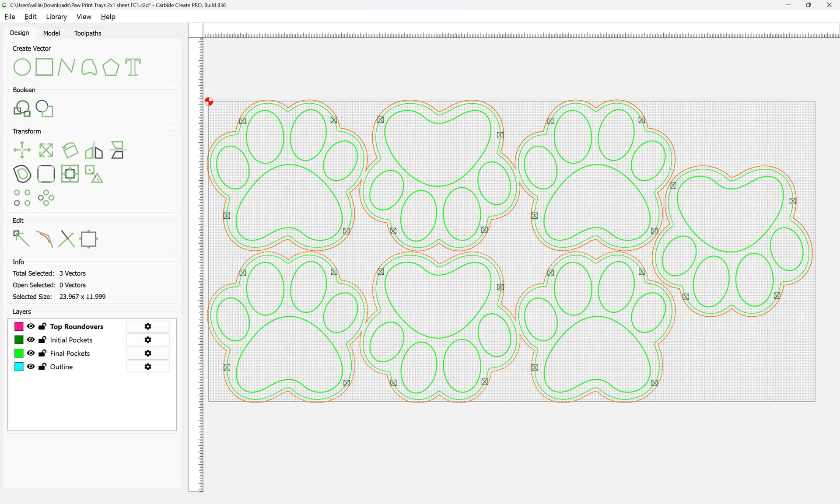The height and width of the screenshot is (504, 840).
Task: Click the pink Top Roundovers color swatch
Action: pyautogui.click(x=19, y=326)
